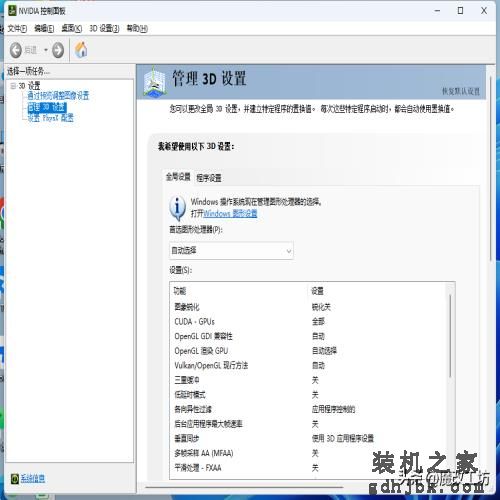Click the blue info icon beside Windows message
Viewport: 500px width, 500px height.
(x=177, y=207)
